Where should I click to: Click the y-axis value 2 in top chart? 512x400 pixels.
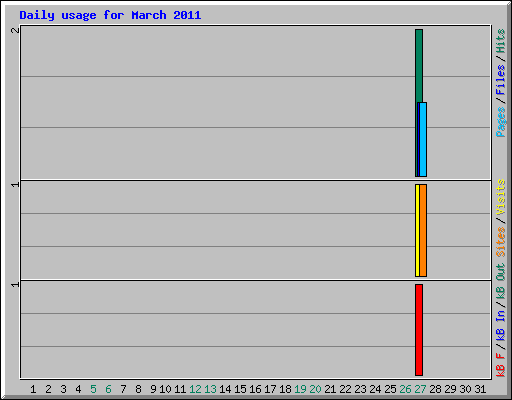pyautogui.click(x=15, y=30)
